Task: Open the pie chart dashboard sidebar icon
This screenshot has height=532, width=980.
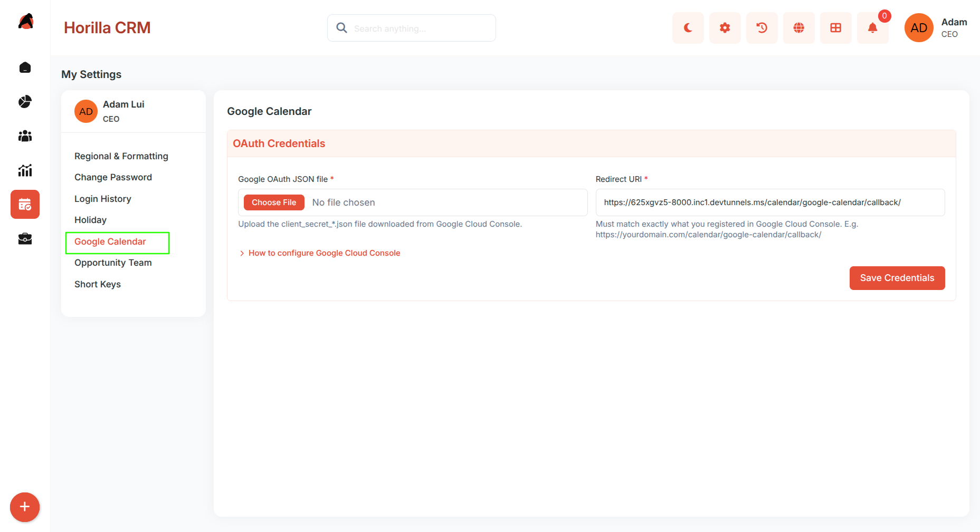Action: tap(25, 102)
